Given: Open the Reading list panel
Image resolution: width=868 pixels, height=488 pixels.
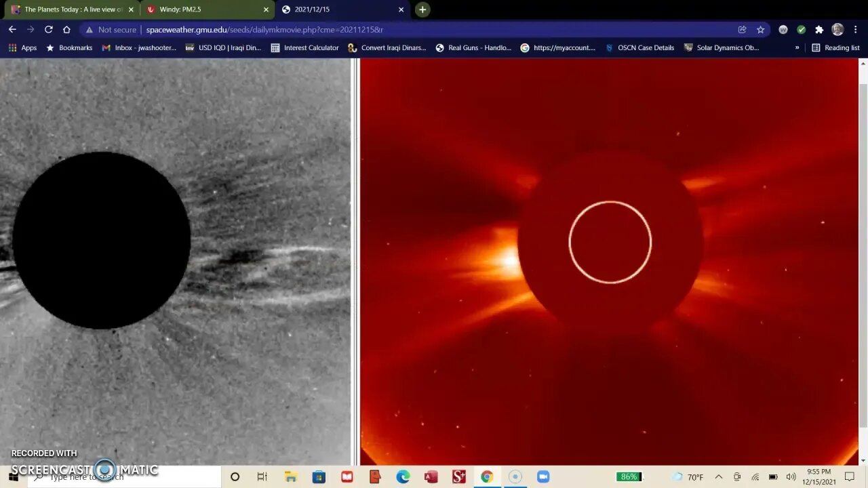Looking at the screenshot, I should [x=835, y=48].
